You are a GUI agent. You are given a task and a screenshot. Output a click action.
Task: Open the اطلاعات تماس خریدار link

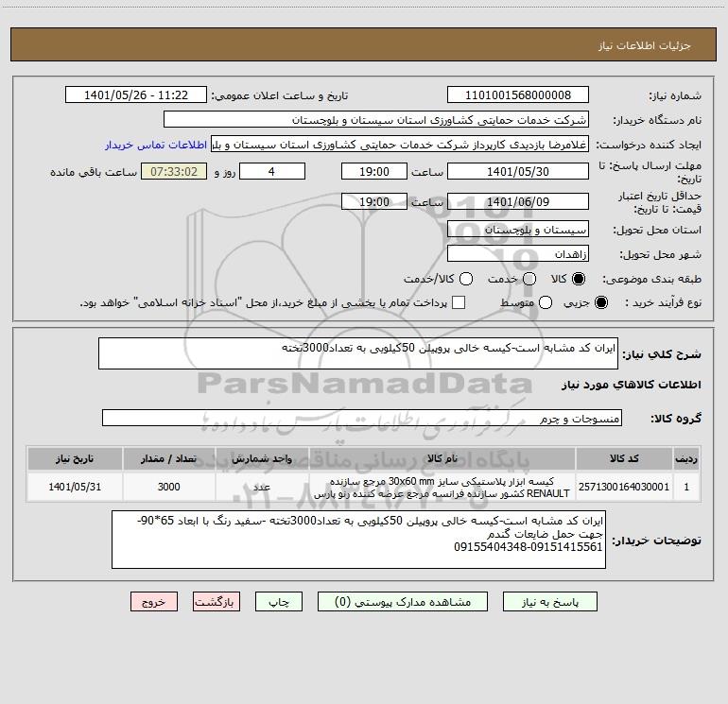[x=156, y=145]
